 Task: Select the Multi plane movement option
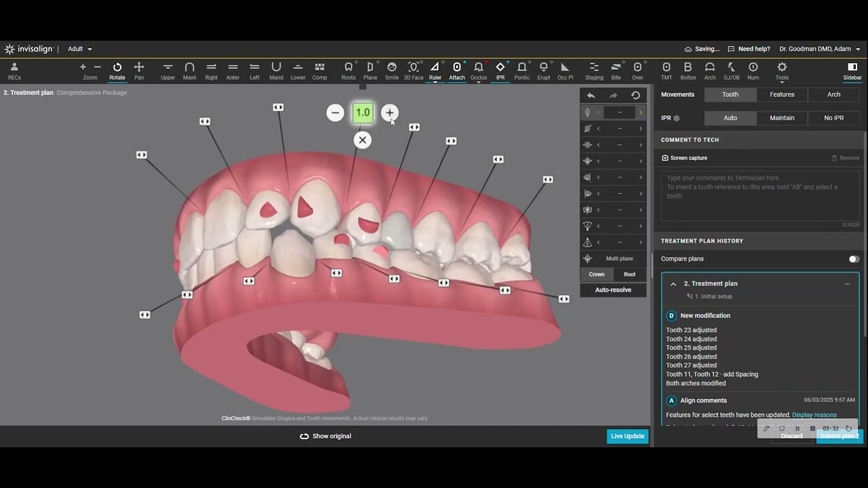tap(613, 258)
